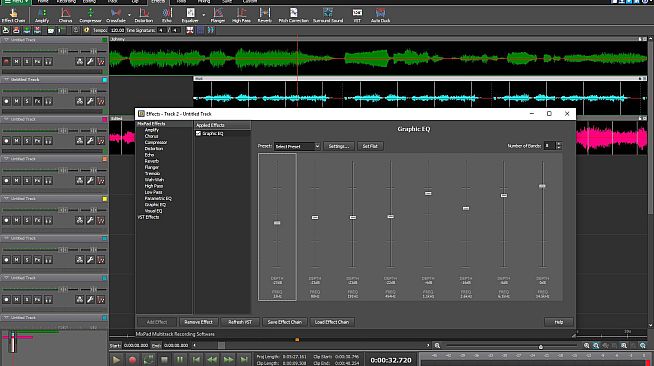Screen dimensions: 654x366
Task: Click the red Record transport button
Action: coord(132,360)
